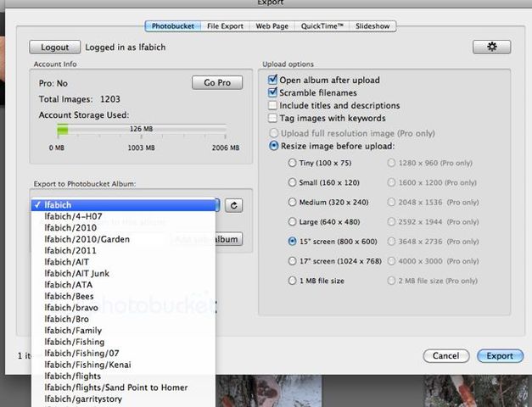Image resolution: width=532 pixels, height=407 pixels.
Task: Choose album lfabich/Fishing/Kenai
Action: 124,365
